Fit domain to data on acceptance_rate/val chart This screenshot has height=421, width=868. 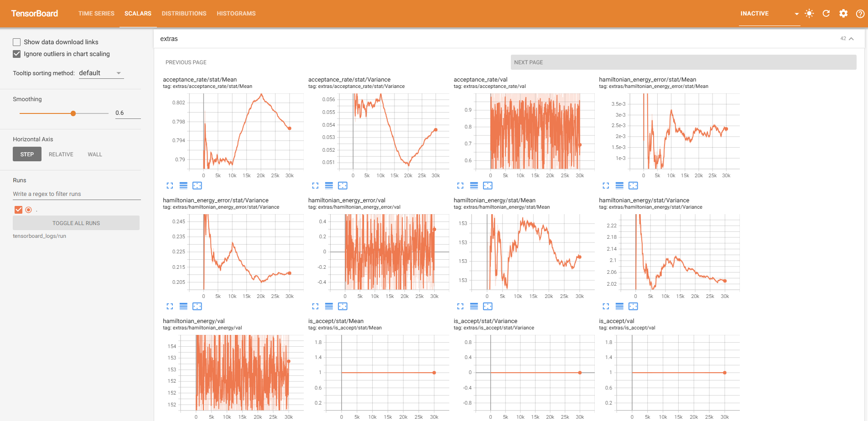click(488, 185)
